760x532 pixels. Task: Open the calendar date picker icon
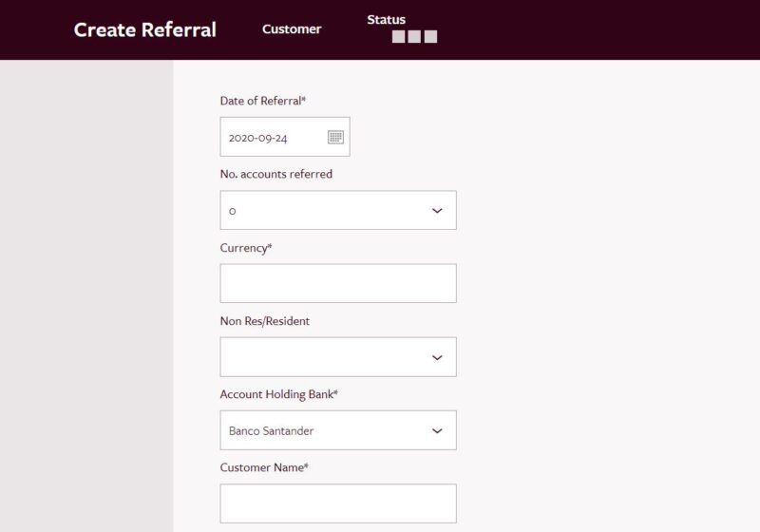click(335, 137)
